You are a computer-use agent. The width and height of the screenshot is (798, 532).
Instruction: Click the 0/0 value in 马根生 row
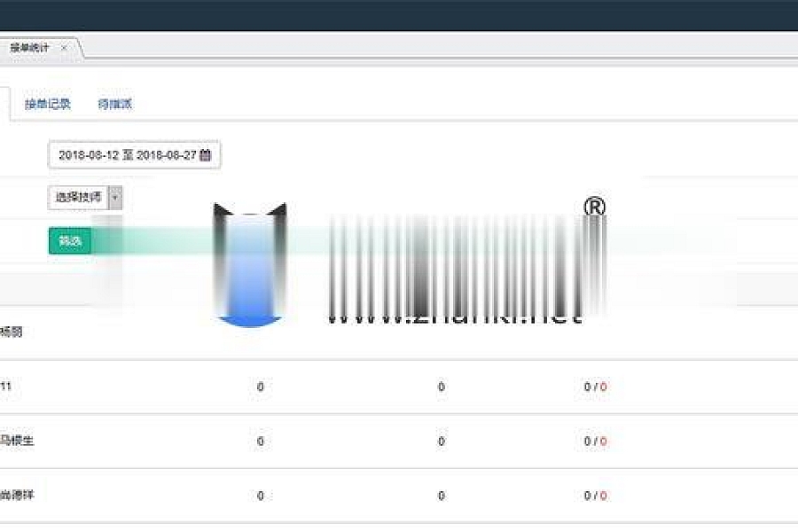click(595, 441)
